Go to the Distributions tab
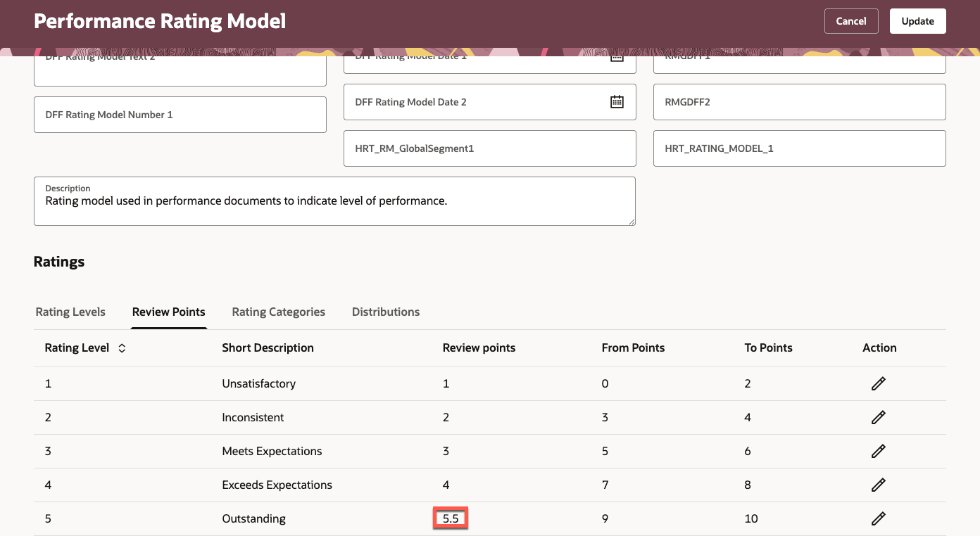Image resolution: width=980 pixels, height=536 pixels. (386, 312)
